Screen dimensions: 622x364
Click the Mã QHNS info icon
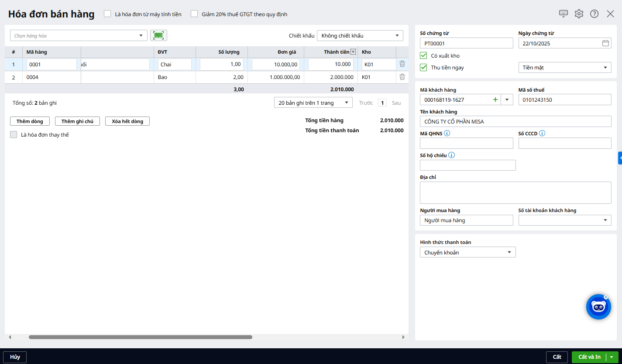(447, 134)
